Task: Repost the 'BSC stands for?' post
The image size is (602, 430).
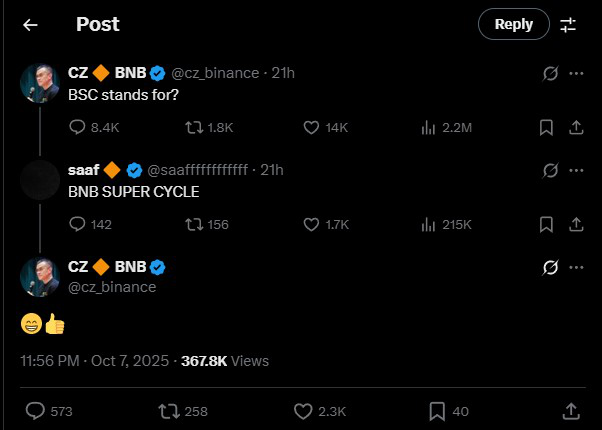Action: coord(196,127)
